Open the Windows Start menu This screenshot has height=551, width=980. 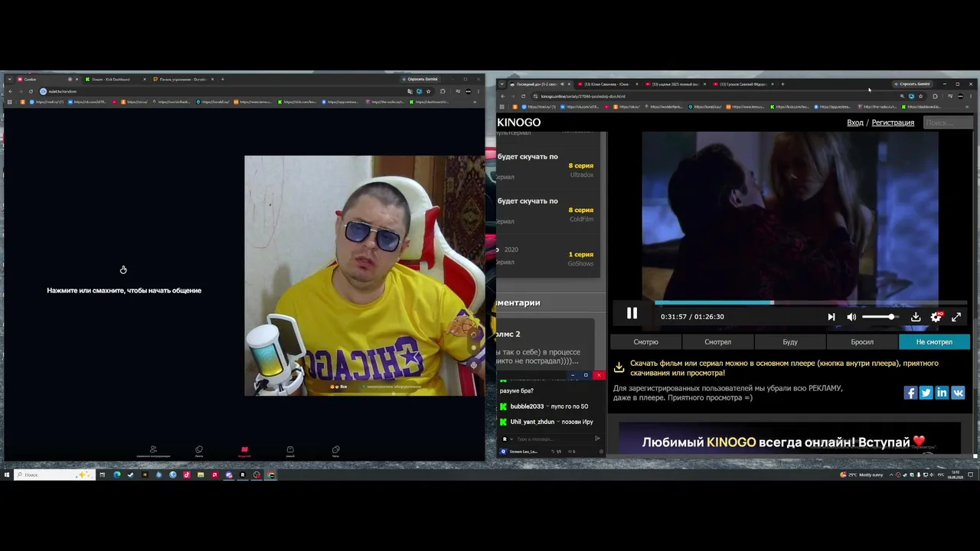(x=7, y=474)
